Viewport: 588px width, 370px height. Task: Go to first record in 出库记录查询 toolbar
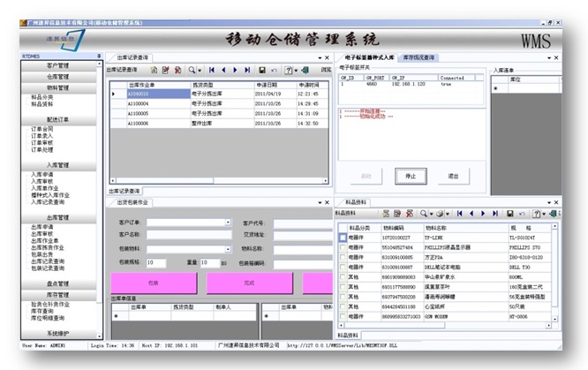tap(213, 69)
